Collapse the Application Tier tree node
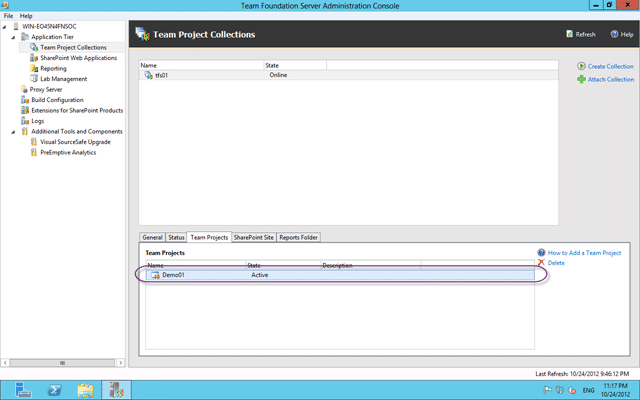 (13, 37)
